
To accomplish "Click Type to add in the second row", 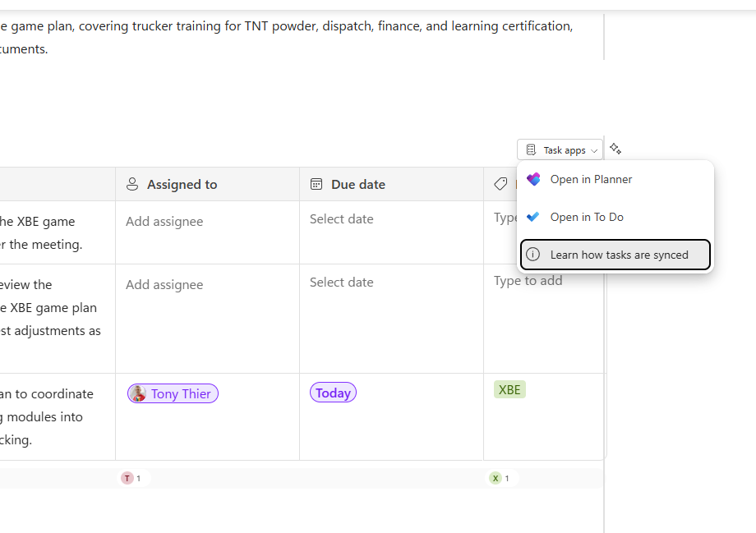I will [528, 281].
